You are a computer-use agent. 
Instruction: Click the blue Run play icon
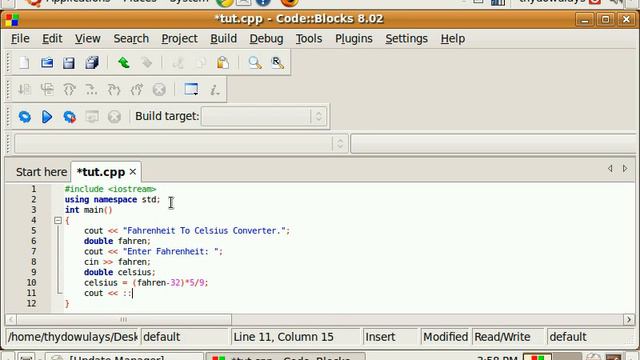click(x=47, y=117)
